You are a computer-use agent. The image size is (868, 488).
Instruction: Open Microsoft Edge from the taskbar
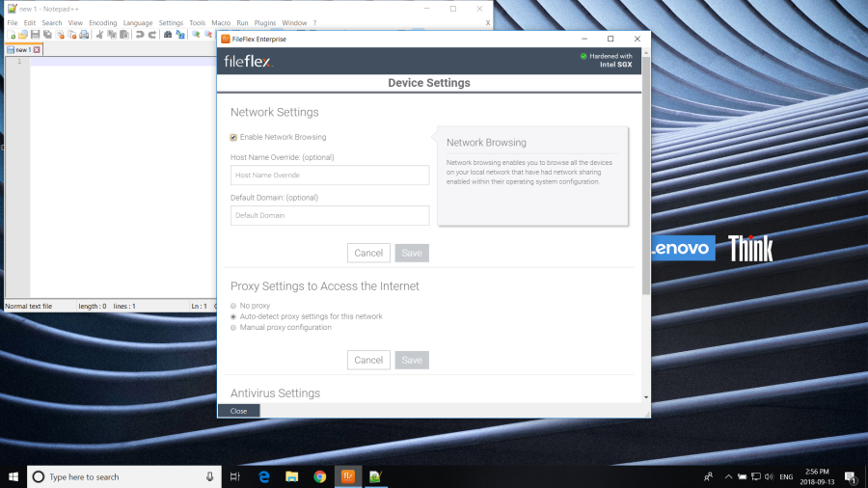264,476
